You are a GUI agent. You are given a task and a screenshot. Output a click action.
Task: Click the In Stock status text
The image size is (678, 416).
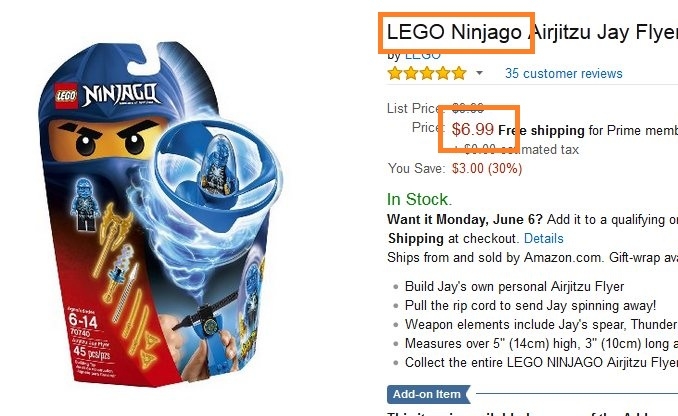tap(419, 199)
